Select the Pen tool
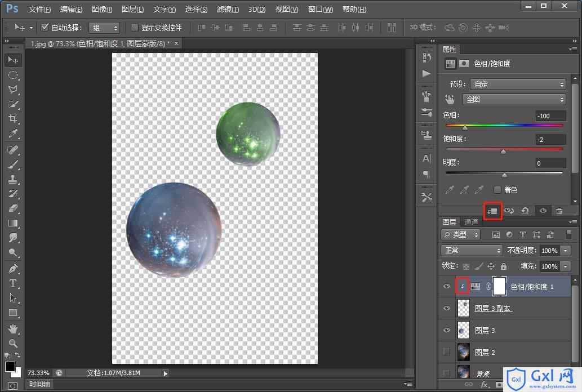 [13, 269]
